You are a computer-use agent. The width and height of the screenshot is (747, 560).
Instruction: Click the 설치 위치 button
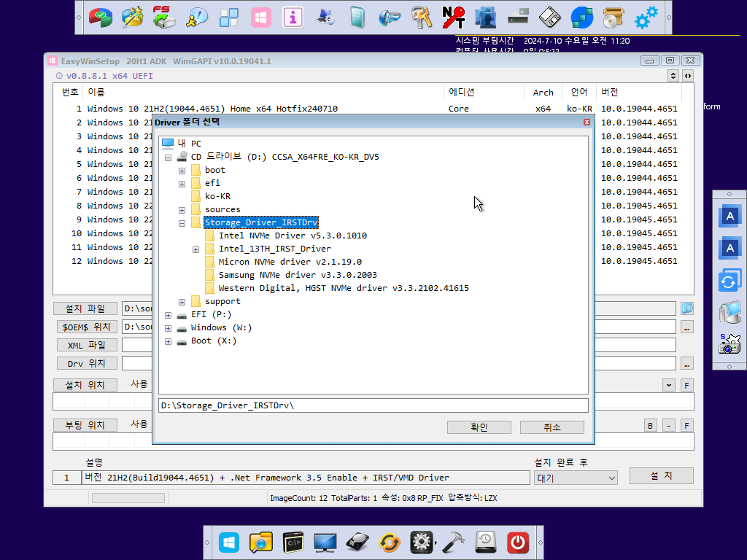point(85,385)
